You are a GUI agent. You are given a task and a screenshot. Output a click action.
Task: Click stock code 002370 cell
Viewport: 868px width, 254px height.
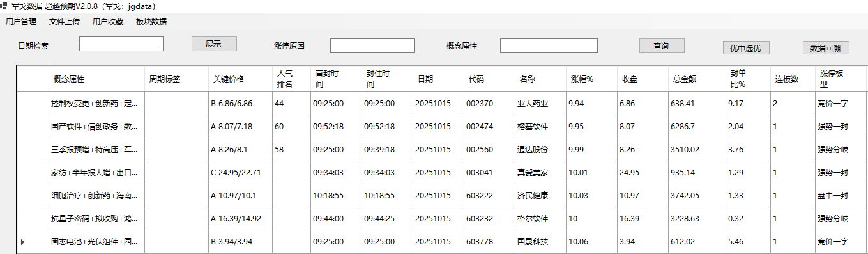pyautogui.click(x=490, y=104)
